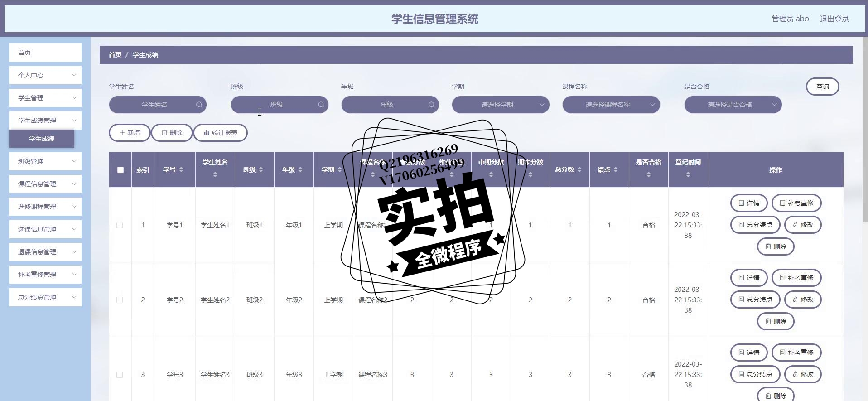Click 修改 for row 学号1
Screen dimensions: 868x401
pos(803,225)
